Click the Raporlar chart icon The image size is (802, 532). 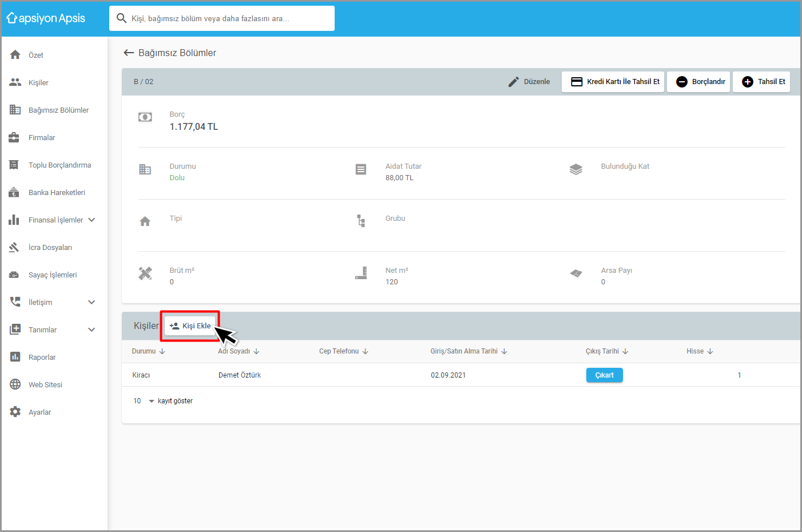coord(15,357)
